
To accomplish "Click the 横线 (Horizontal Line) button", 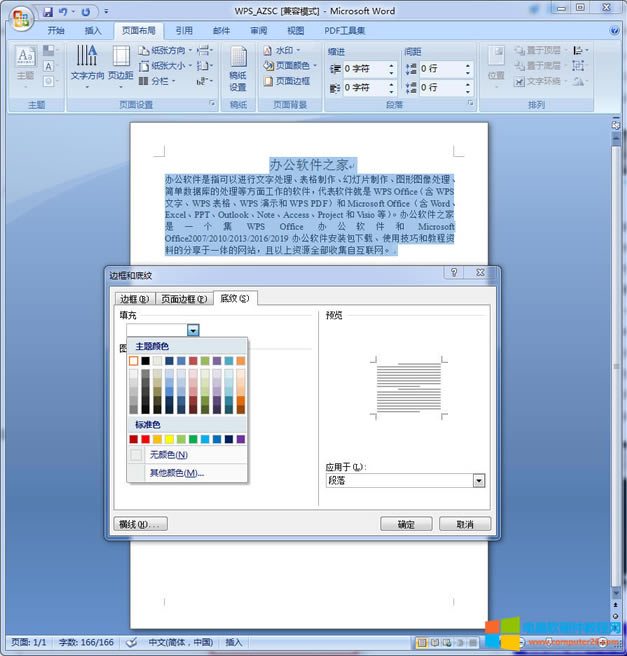I will [x=141, y=524].
